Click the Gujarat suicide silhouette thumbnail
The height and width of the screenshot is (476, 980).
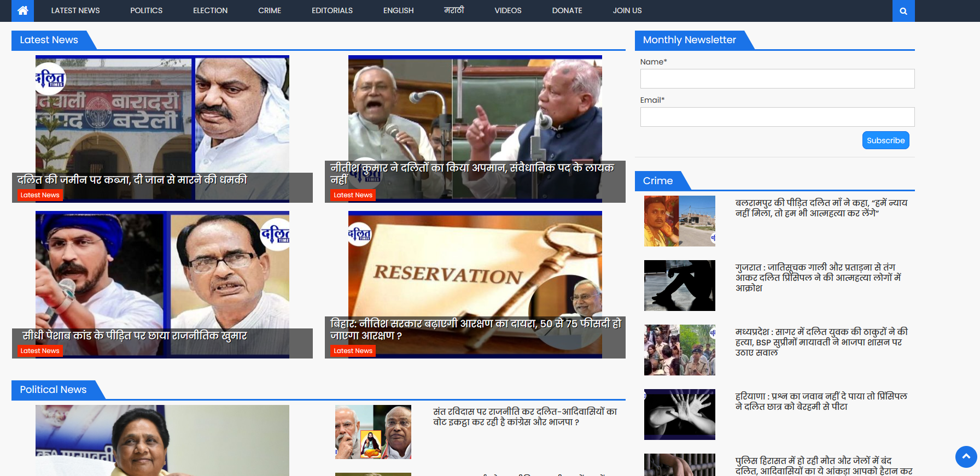tap(680, 285)
